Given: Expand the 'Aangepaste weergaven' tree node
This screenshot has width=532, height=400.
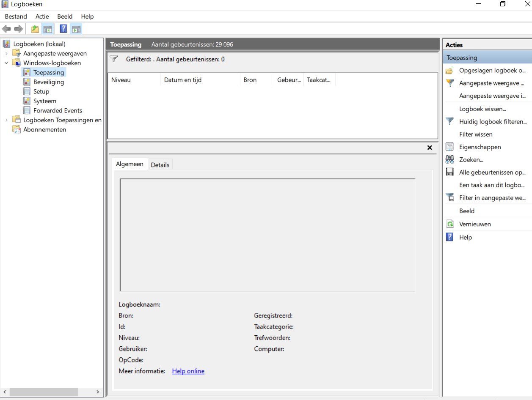Looking at the screenshot, I should [6, 54].
